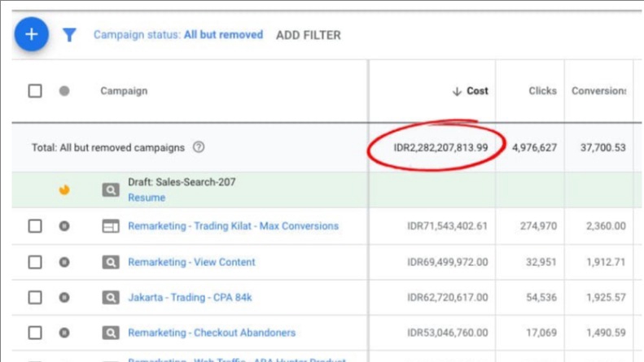Click conversions value 1,912.71
This screenshot has width=644, height=362.
(x=606, y=262)
